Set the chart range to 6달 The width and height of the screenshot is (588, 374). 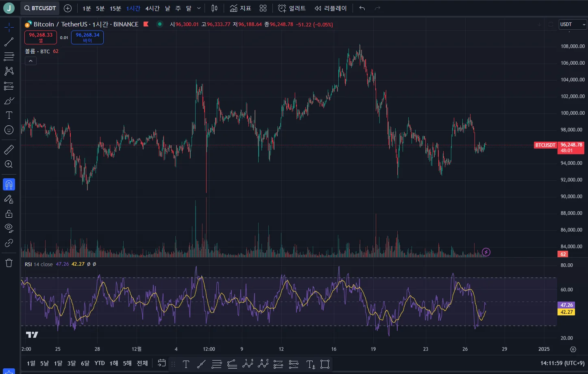(x=85, y=363)
